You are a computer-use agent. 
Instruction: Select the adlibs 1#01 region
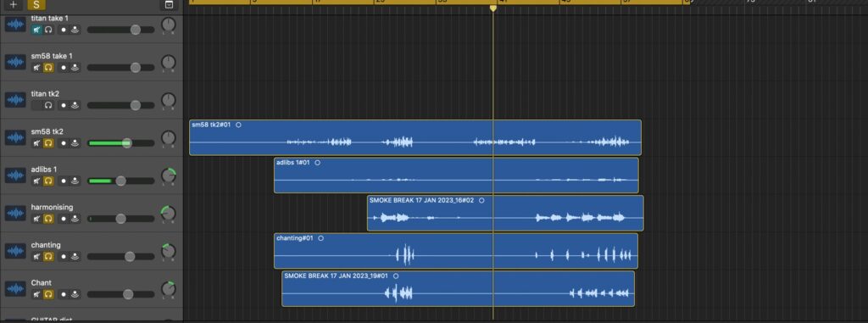click(456, 175)
